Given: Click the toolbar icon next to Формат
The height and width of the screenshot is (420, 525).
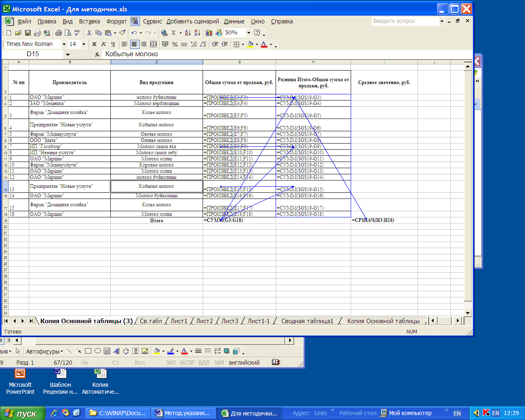Looking at the screenshot, I should point(135,21).
